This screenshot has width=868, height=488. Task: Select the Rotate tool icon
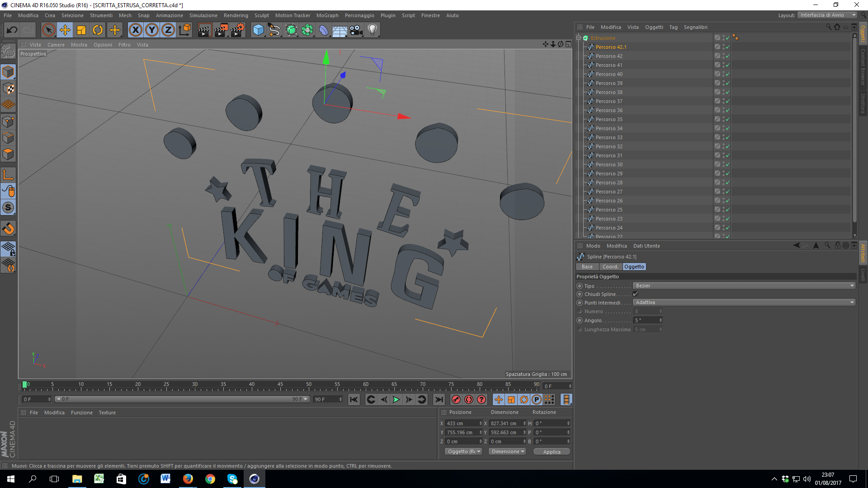click(98, 30)
